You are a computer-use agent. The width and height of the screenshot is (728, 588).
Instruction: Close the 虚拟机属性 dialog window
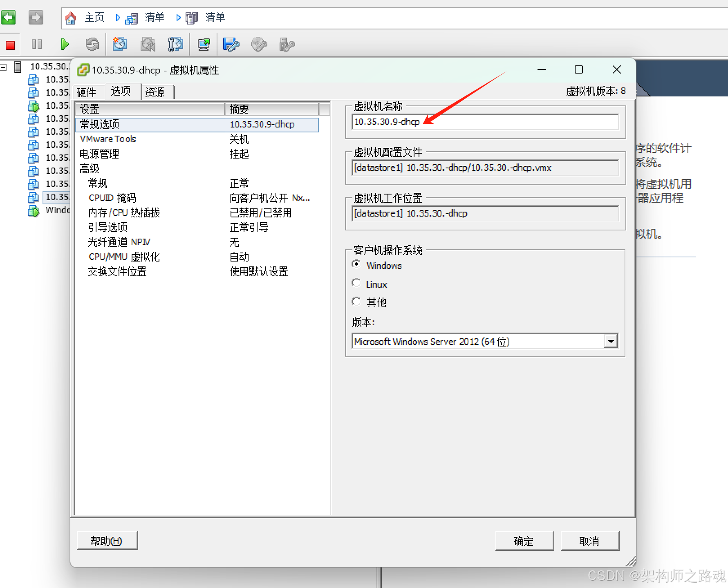[x=617, y=70]
